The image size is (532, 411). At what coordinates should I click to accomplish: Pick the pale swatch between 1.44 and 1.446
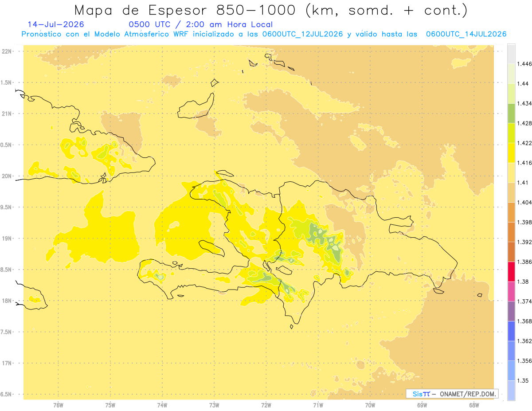click(511, 74)
